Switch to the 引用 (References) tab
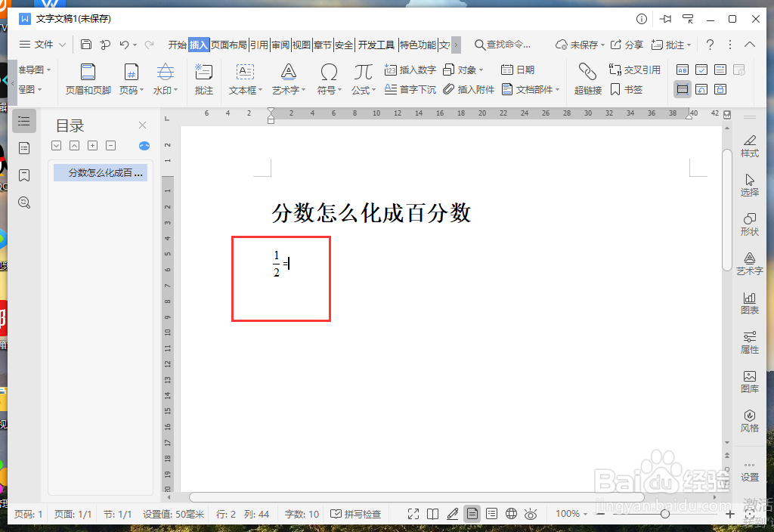Screen dimensions: 774x532 (x=259, y=45)
